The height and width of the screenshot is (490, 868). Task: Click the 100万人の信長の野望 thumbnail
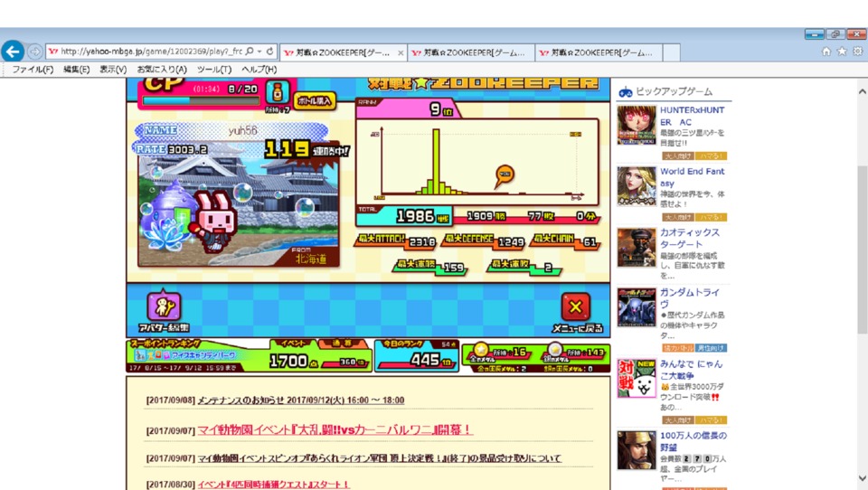click(x=637, y=450)
